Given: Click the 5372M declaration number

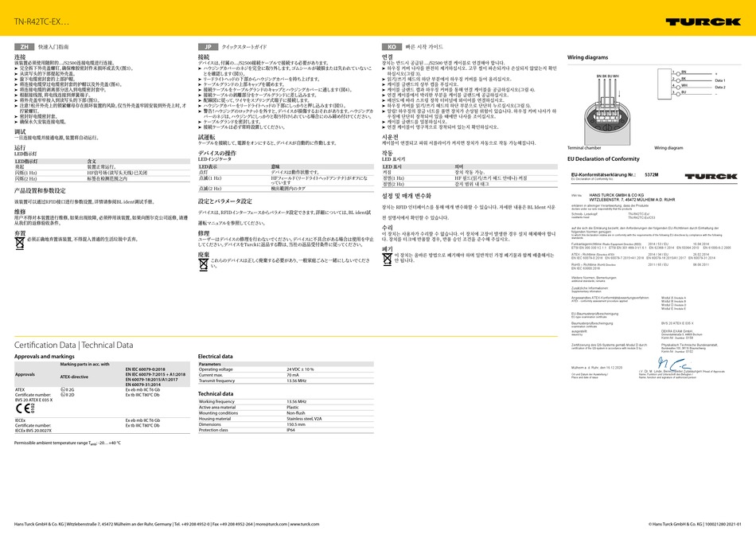Looking at the screenshot, I should click(652, 174).
